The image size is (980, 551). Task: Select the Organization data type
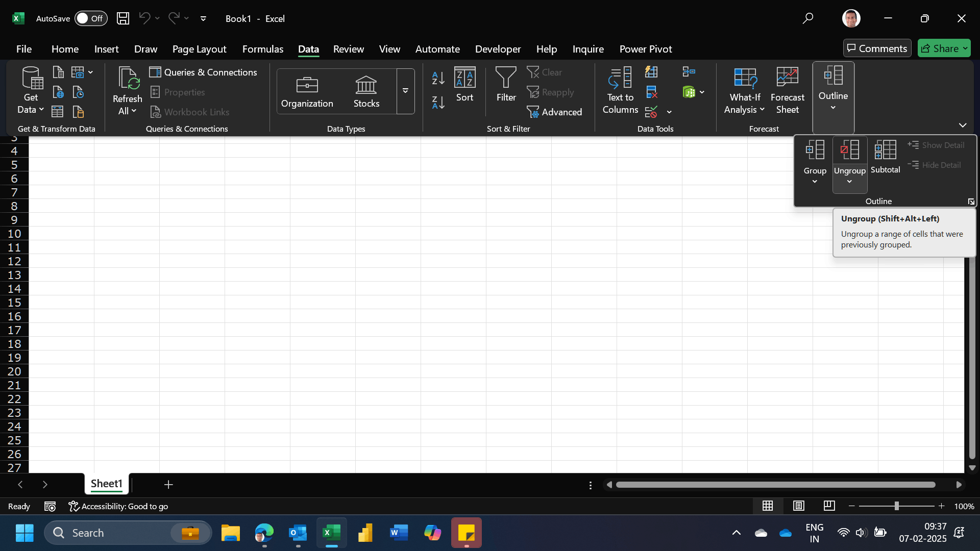coord(307,91)
